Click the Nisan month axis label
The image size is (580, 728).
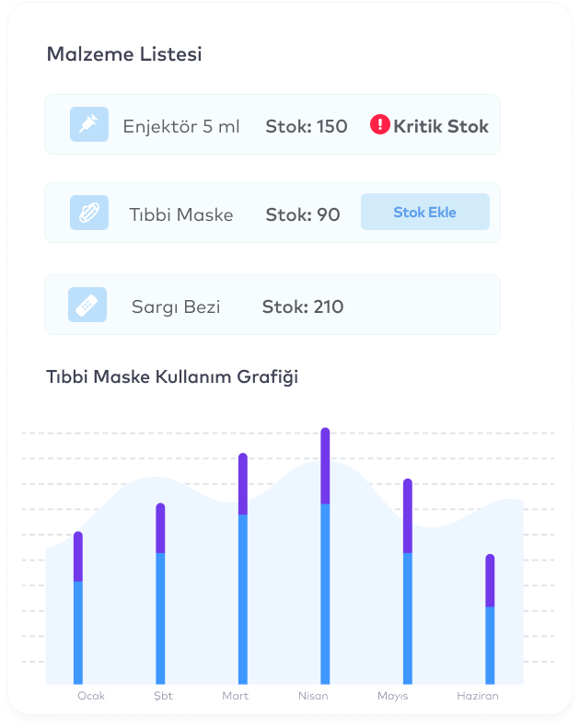(x=313, y=696)
